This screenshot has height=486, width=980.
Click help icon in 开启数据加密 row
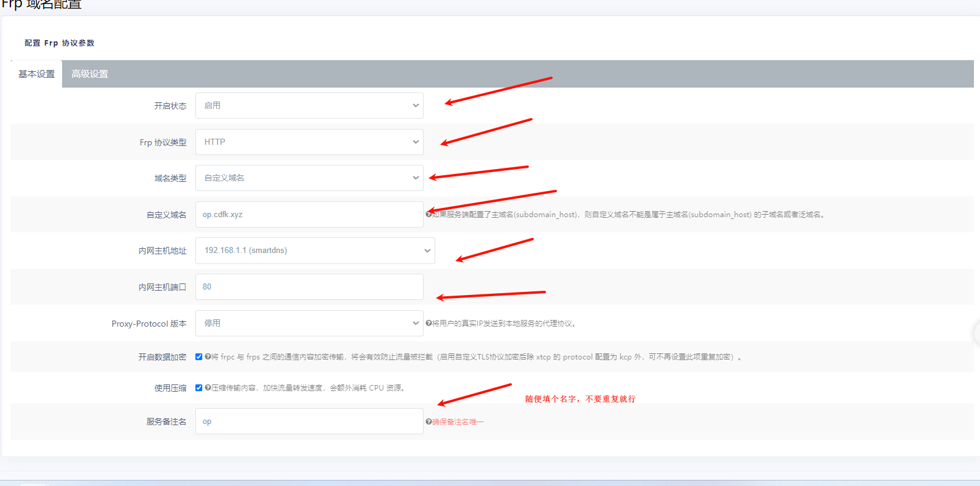click(x=208, y=357)
